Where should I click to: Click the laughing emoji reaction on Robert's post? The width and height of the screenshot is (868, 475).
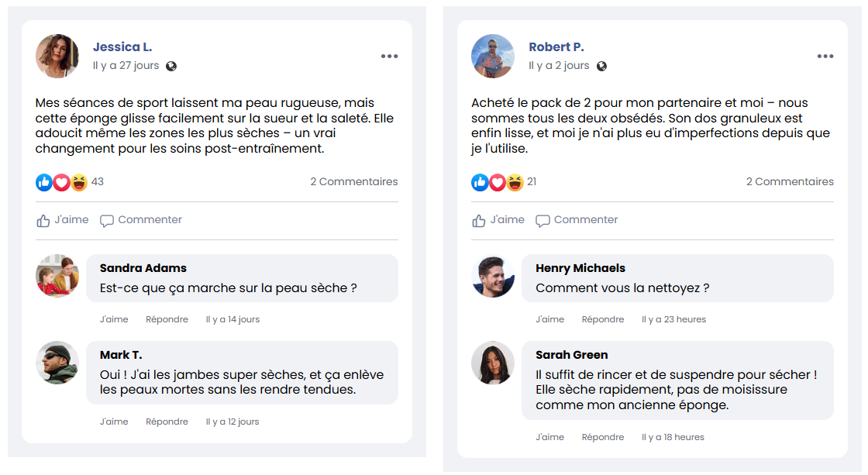[x=515, y=182]
